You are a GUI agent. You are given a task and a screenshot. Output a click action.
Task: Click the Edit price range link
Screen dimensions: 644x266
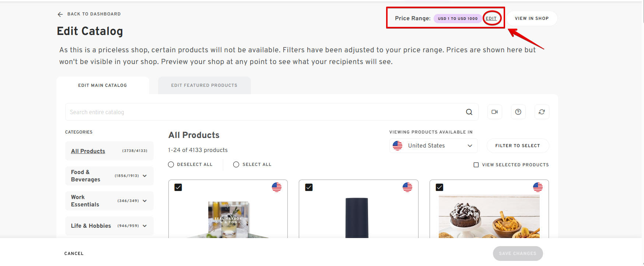point(491,18)
